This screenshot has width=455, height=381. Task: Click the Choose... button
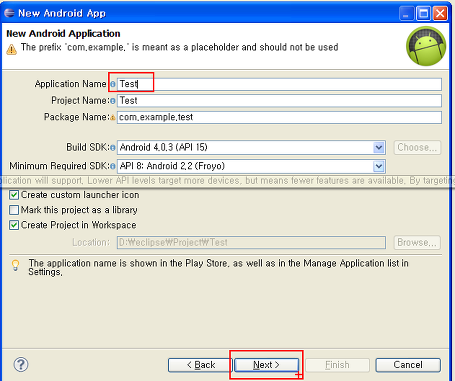417,147
